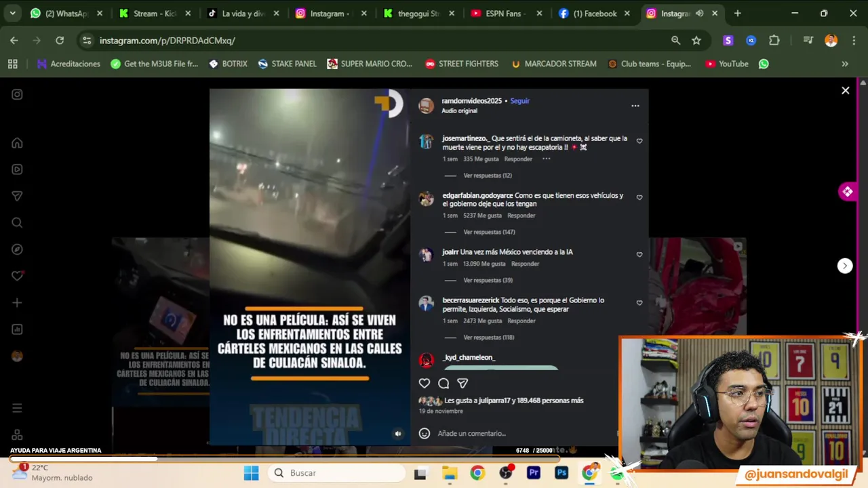The image size is (868, 488).
Task: Open Windows Start button
Action: click(x=252, y=473)
